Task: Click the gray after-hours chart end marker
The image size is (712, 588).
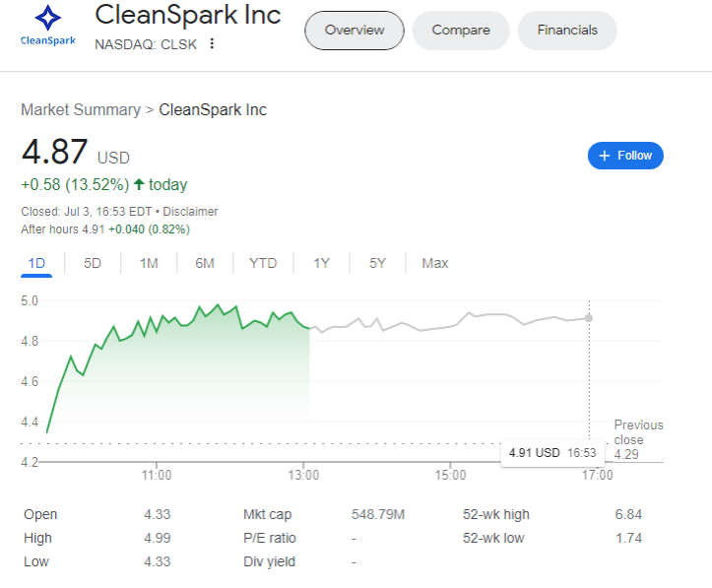Action: [x=589, y=318]
